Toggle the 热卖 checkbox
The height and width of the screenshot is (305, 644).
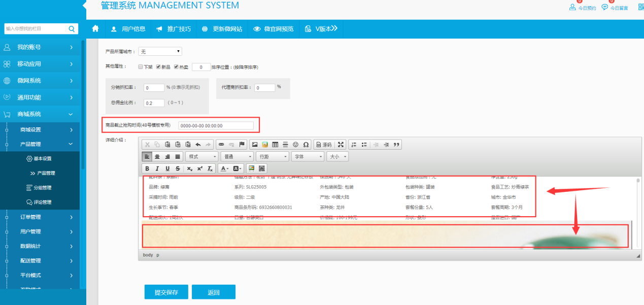[176, 67]
